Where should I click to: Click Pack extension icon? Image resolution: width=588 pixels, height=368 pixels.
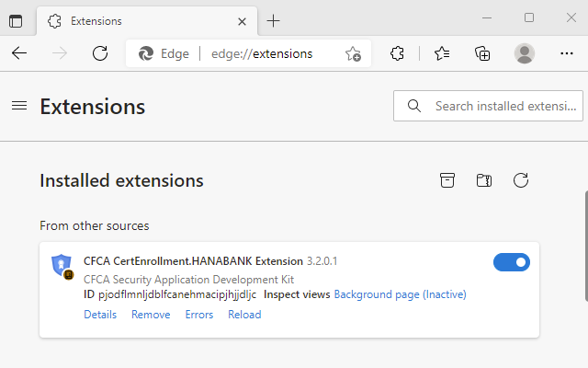click(x=447, y=180)
